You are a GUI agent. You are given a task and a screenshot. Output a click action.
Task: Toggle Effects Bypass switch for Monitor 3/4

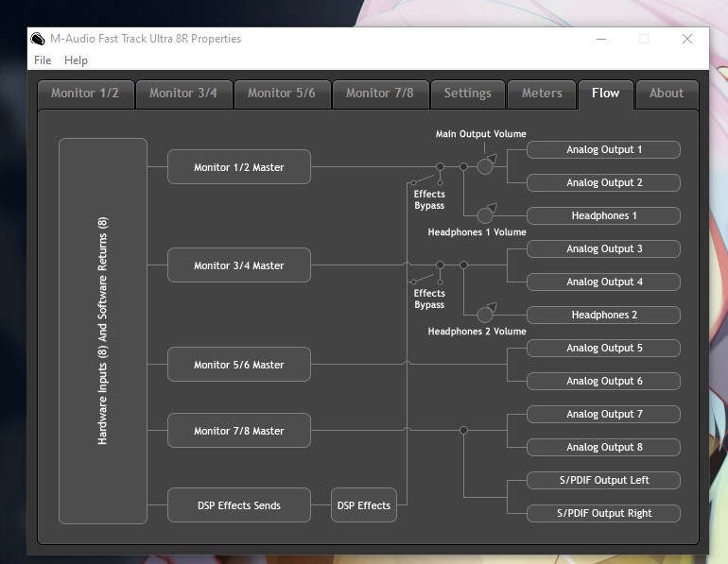[x=426, y=279]
